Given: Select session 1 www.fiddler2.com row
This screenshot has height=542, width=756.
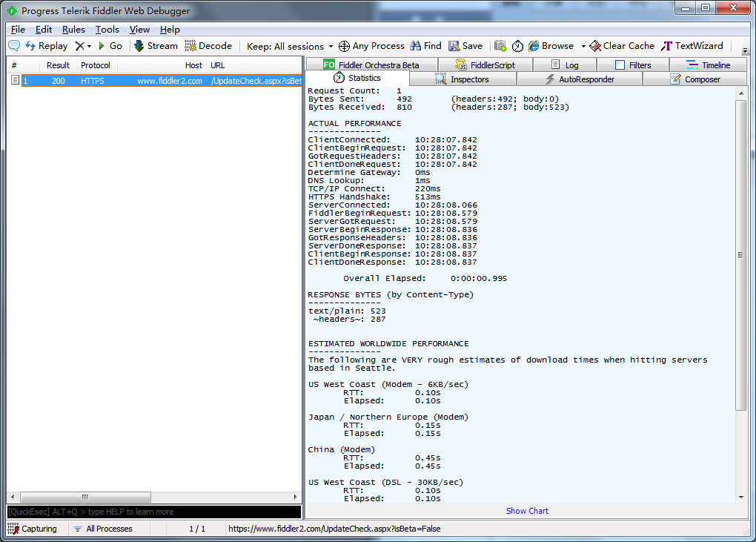Looking at the screenshot, I should (x=154, y=81).
